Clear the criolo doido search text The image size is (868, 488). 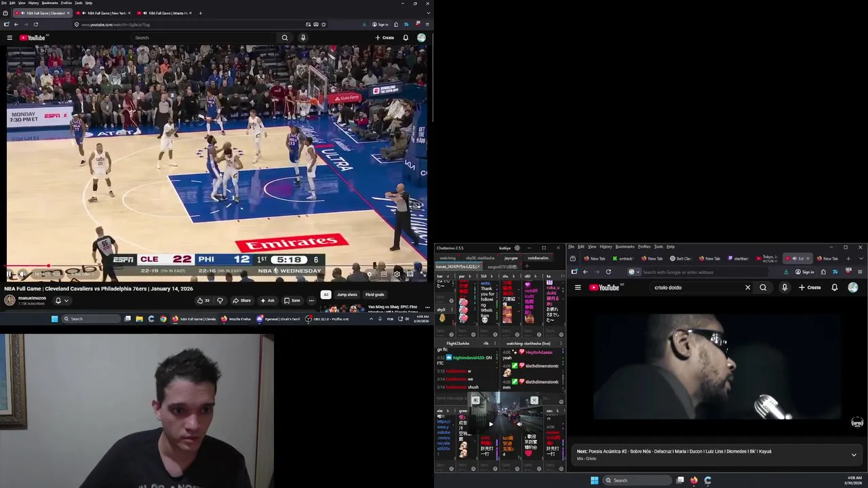(x=748, y=287)
